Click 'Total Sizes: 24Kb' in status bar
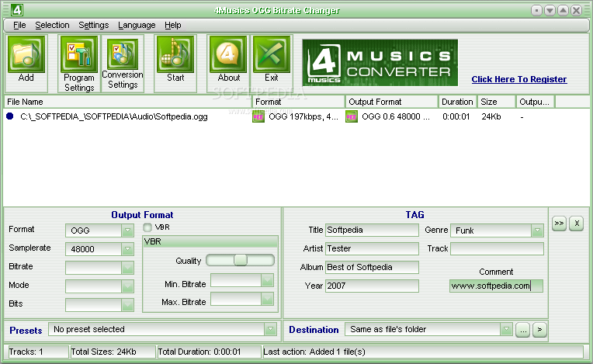The image size is (593, 364). 113,352
